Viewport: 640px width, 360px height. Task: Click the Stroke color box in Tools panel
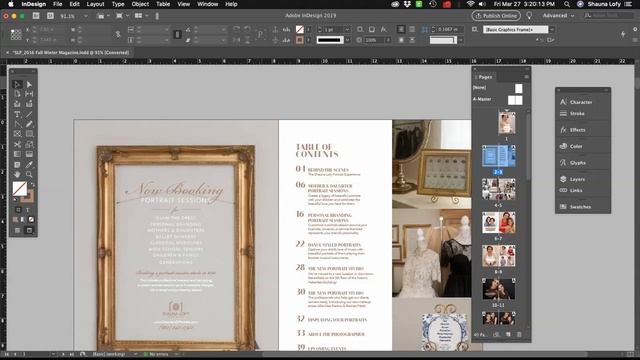[29, 197]
